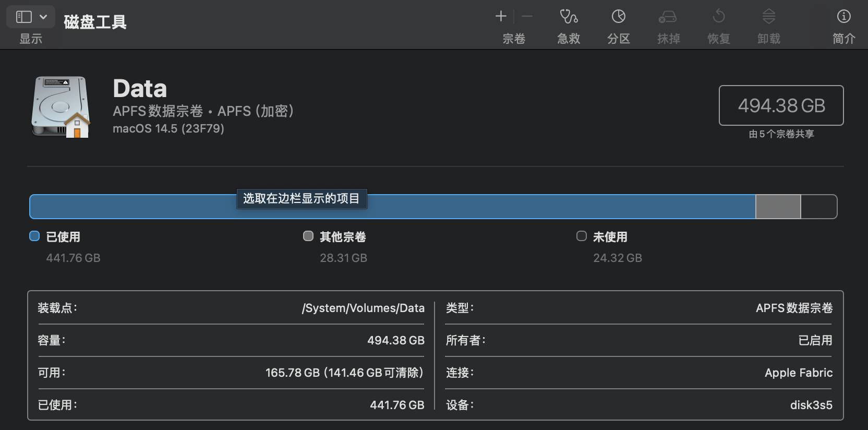This screenshot has height=430, width=868.
Task: Open the Partition (分区) tool
Action: [x=618, y=16]
